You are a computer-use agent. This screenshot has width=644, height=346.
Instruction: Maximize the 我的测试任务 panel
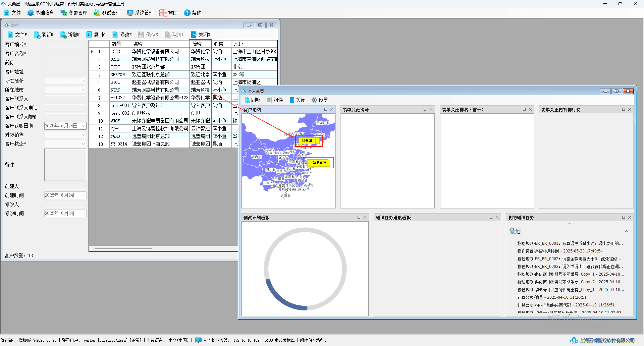pos(624,217)
